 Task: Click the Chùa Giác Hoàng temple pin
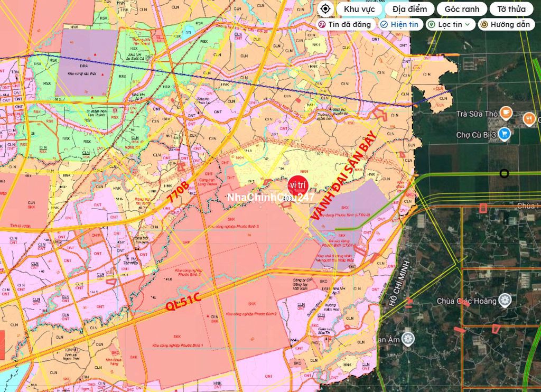(x=506, y=301)
